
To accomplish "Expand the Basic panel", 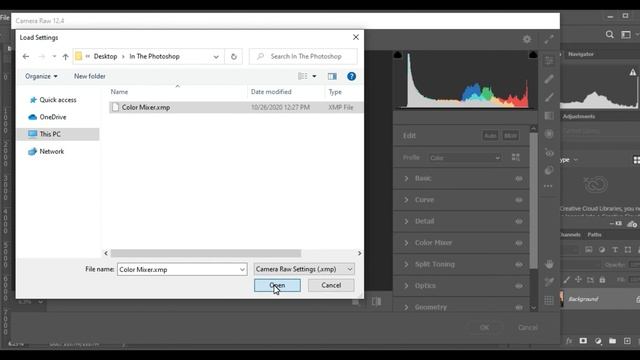I will pyautogui.click(x=406, y=178).
